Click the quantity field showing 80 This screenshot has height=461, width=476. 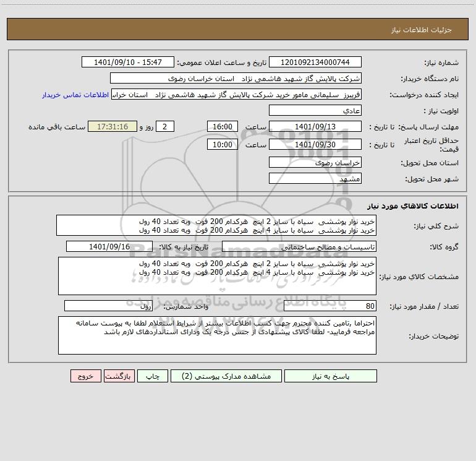coord(330,306)
